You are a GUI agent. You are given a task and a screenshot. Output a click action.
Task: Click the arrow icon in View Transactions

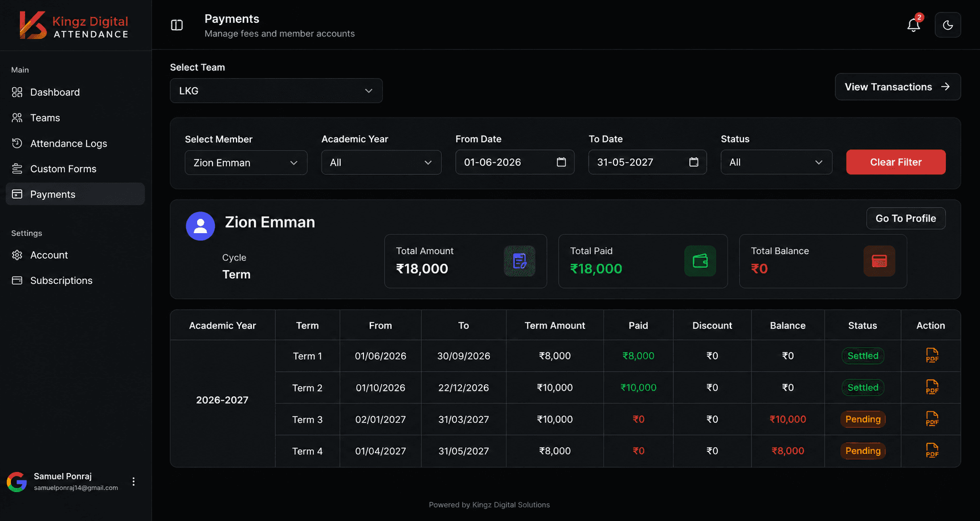945,87
